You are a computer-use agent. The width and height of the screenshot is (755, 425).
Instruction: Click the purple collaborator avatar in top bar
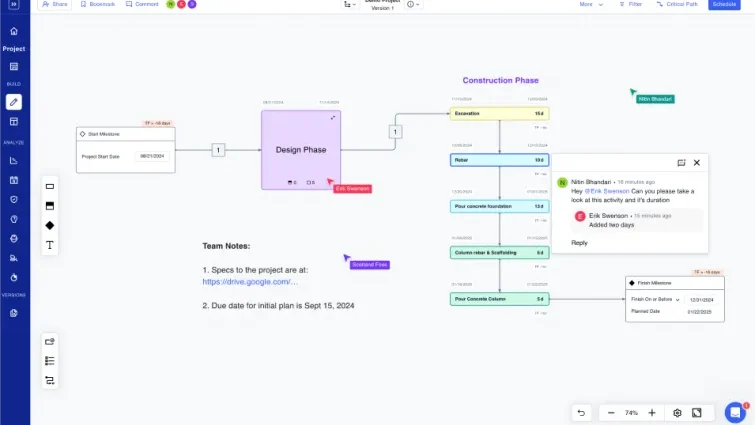coord(192,4)
